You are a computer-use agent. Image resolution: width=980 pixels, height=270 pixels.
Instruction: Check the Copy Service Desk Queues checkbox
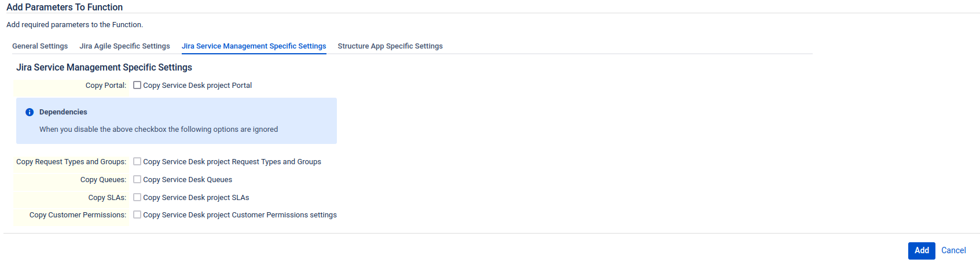coord(137,179)
